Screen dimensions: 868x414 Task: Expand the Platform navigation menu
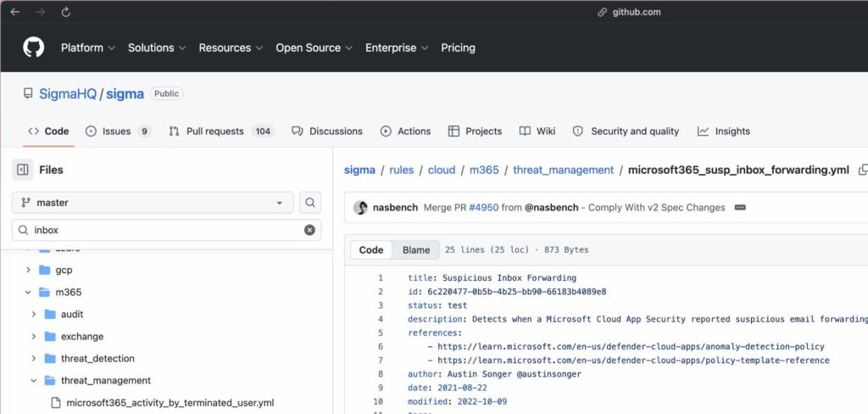[x=87, y=48]
